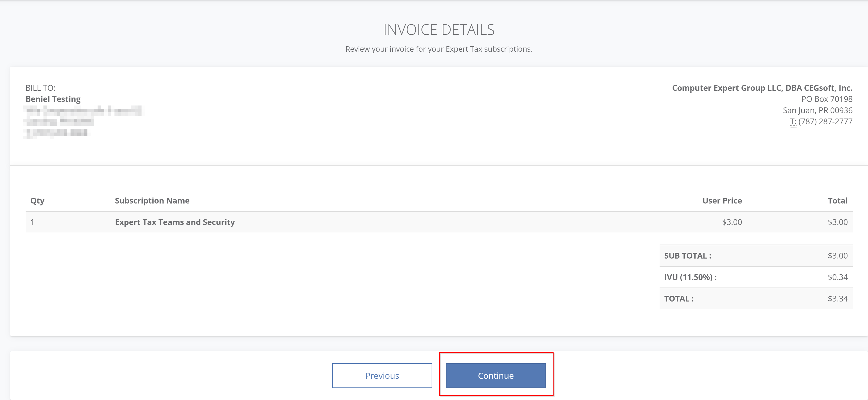Select PO Box 70198 address line
Image resolution: width=868 pixels, height=400 pixels.
[827, 99]
